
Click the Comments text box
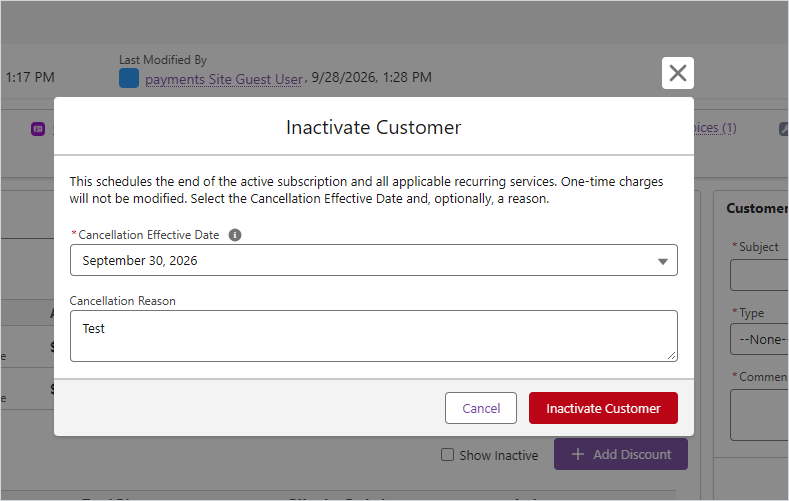[x=759, y=415]
